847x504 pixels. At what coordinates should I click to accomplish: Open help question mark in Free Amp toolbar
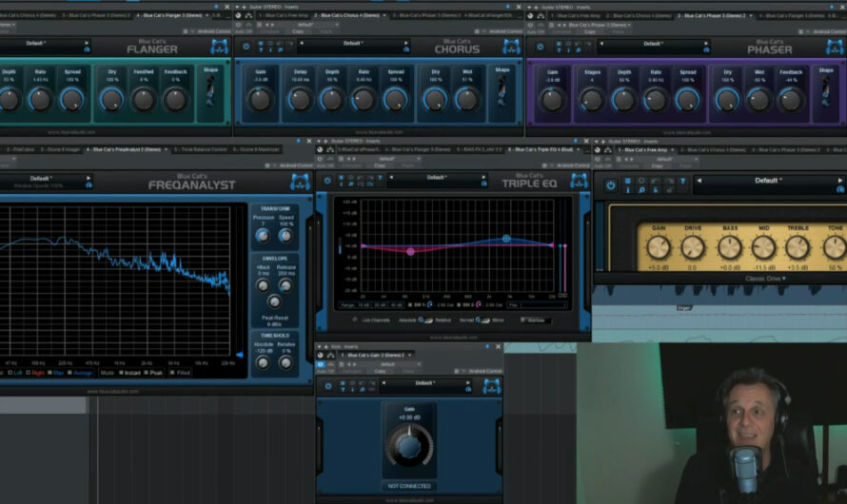pos(682,182)
